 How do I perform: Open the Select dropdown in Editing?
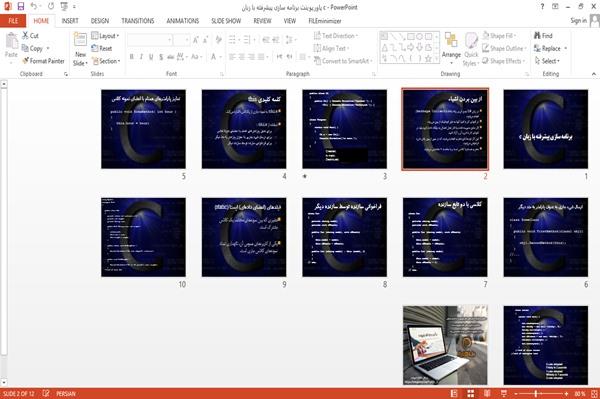pyautogui.click(x=547, y=61)
